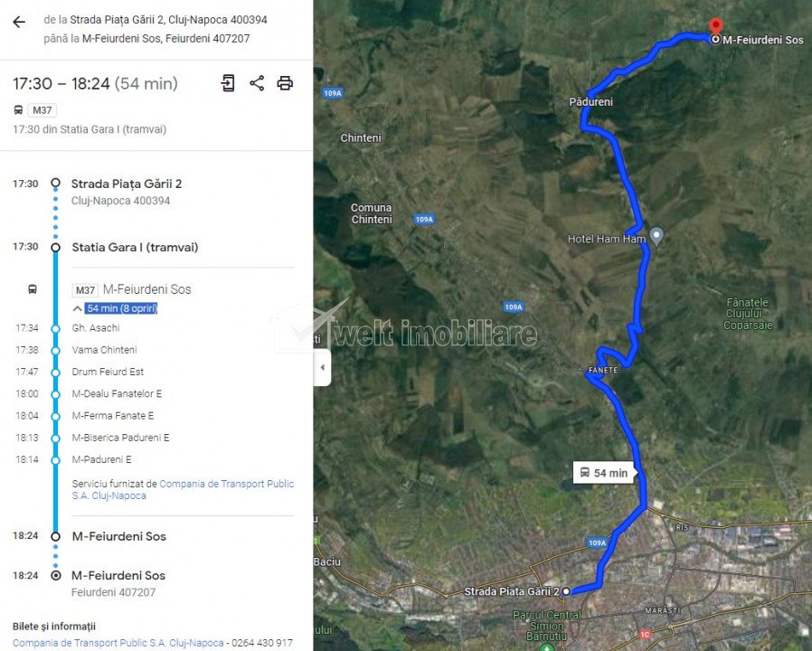Click the Pădureni label on map
This screenshot has width=812, height=651.
coord(590,102)
